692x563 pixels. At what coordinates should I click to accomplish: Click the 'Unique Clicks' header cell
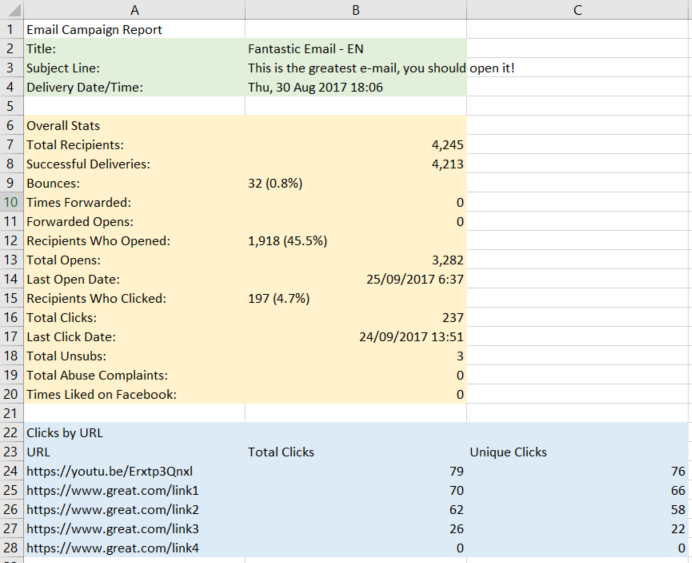point(579,452)
